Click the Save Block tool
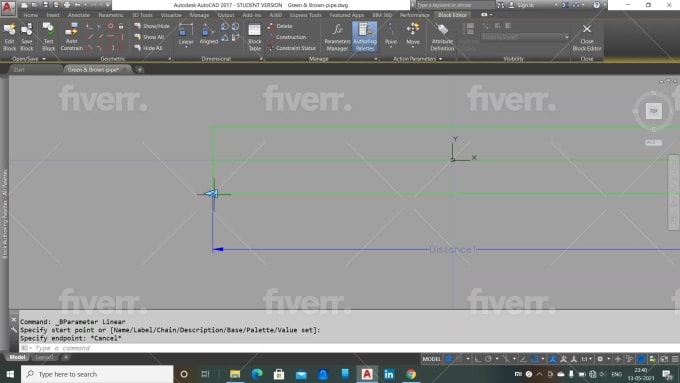 pyautogui.click(x=26, y=37)
